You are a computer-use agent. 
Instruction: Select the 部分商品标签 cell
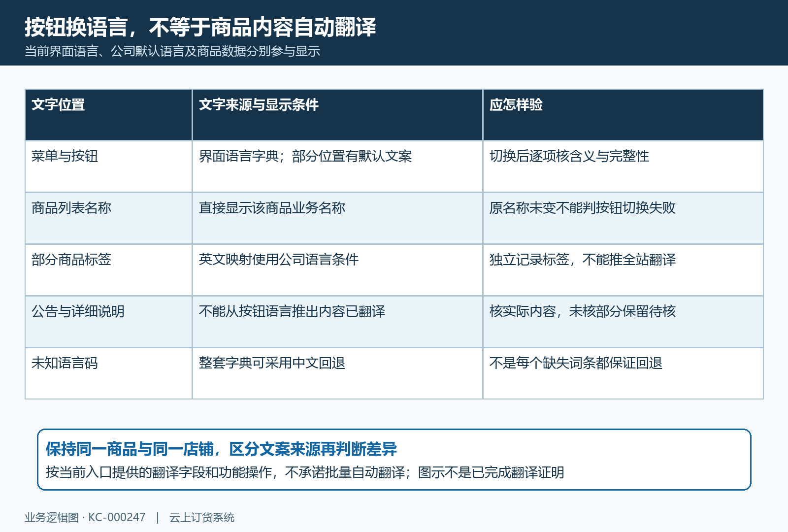coord(108,270)
